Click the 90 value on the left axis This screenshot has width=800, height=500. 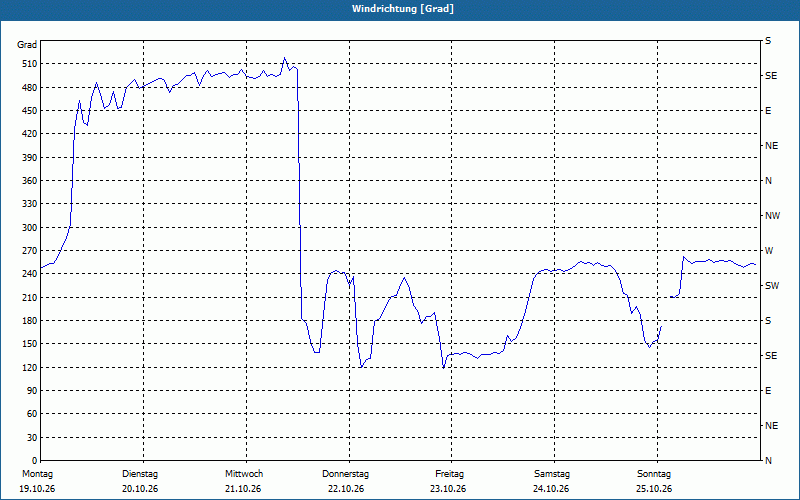31,391
